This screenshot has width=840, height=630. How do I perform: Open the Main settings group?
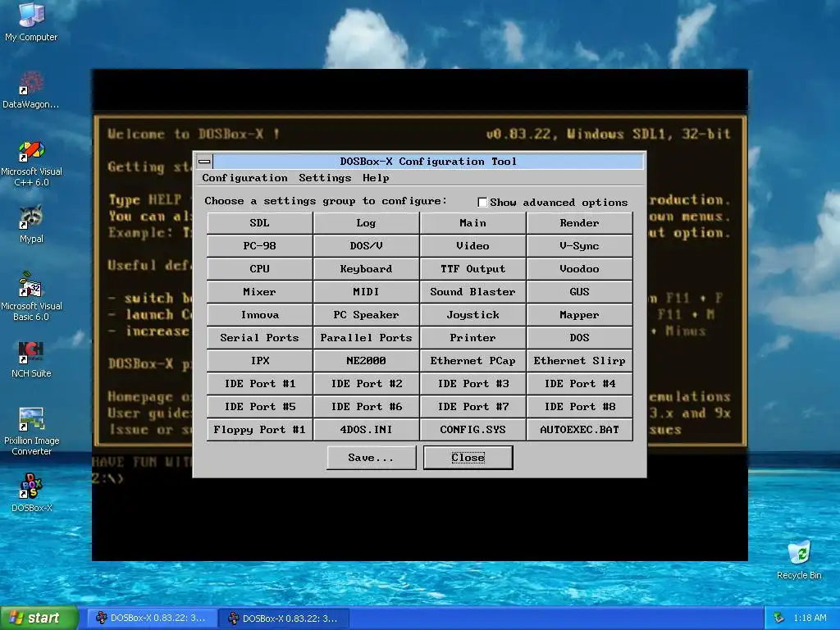coord(472,223)
